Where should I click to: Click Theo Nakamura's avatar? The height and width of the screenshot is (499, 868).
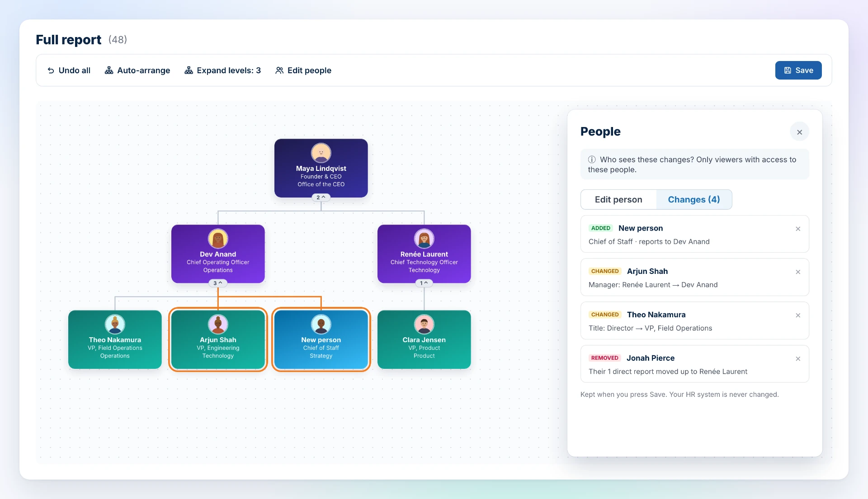[115, 324]
